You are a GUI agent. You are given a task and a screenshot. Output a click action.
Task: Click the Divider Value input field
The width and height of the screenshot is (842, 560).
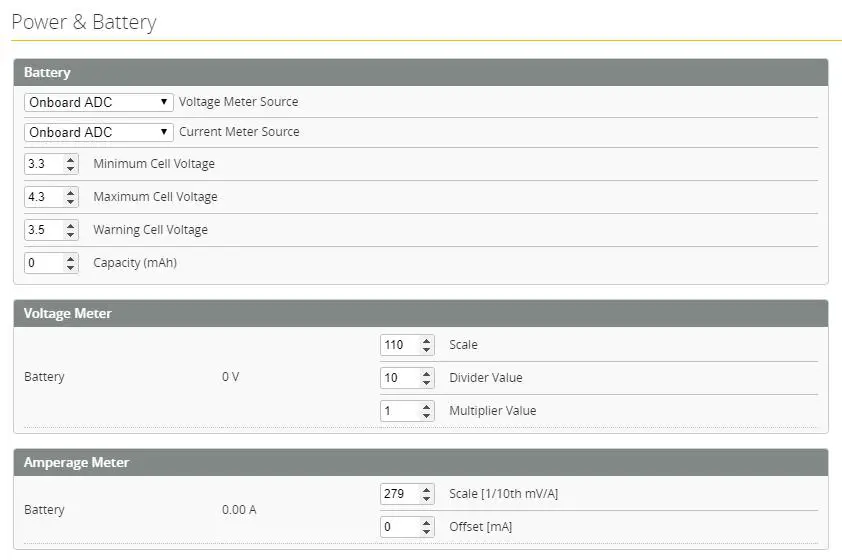tap(399, 378)
